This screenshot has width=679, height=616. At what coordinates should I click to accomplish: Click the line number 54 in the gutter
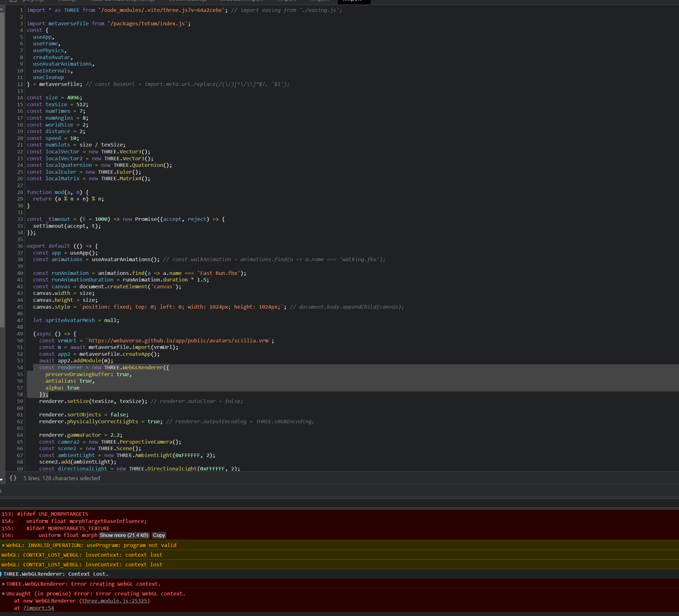point(20,367)
